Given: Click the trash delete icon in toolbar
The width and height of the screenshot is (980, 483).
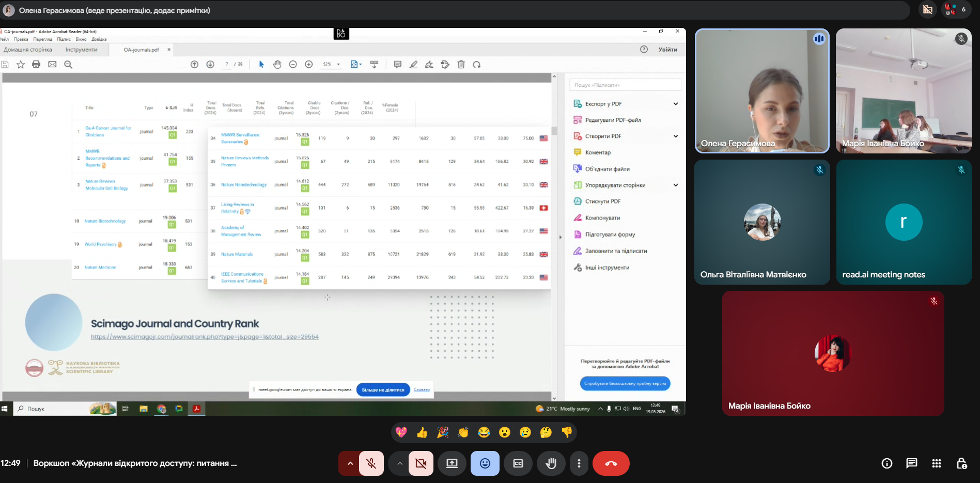Looking at the screenshot, I should pos(461,65).
